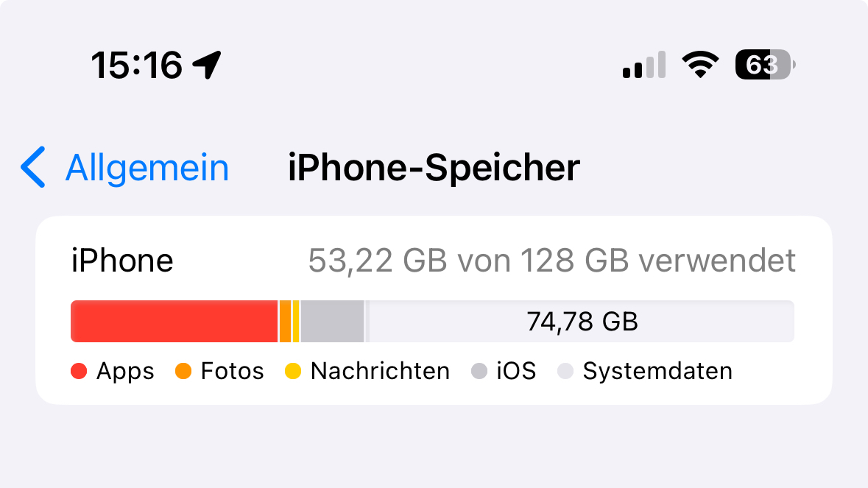Screen dimensions: 868x488
Task: Select the yellow Nachrichten segment in storage bar
Action: click(x=296, y=322)
